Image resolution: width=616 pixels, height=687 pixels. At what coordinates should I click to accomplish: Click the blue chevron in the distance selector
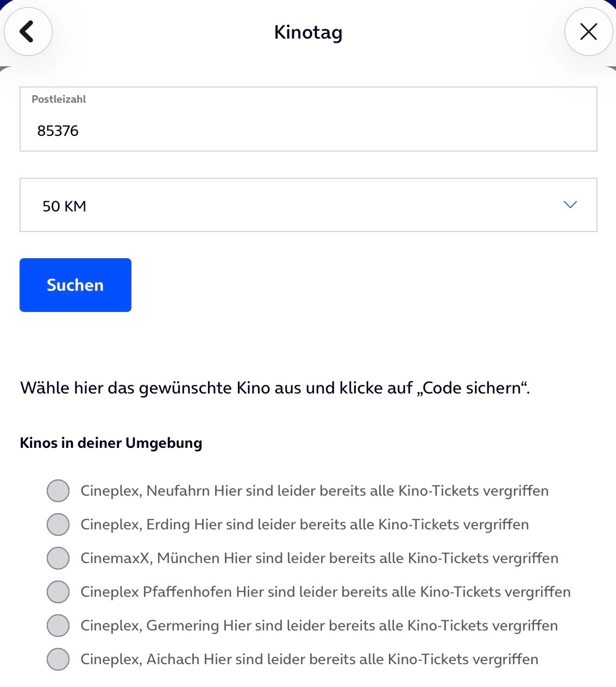coord(570,205)
